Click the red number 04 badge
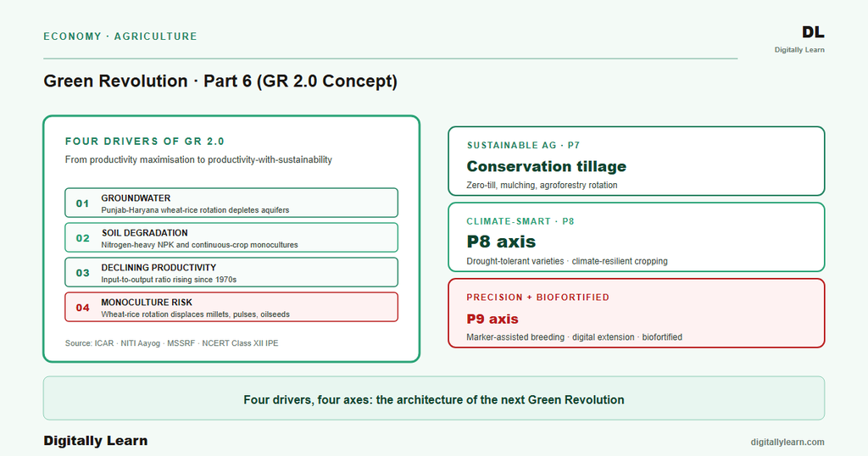 click(82, 308)
